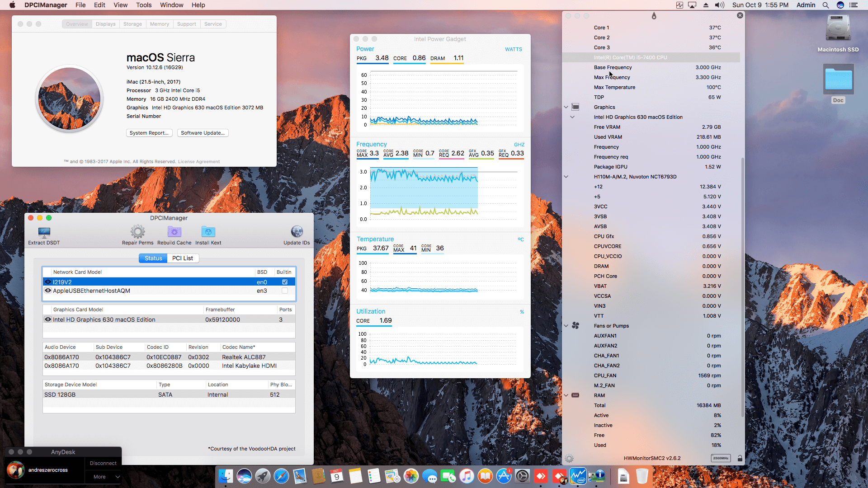This screenshot has height=488, width=868.
Task: Open Trash in the dock
Action: coord(642,476)
